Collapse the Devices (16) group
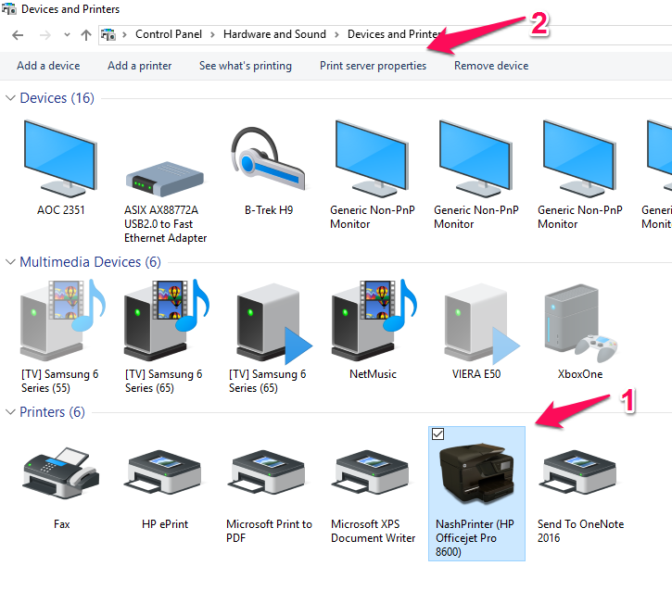 [x=10, y=97]
